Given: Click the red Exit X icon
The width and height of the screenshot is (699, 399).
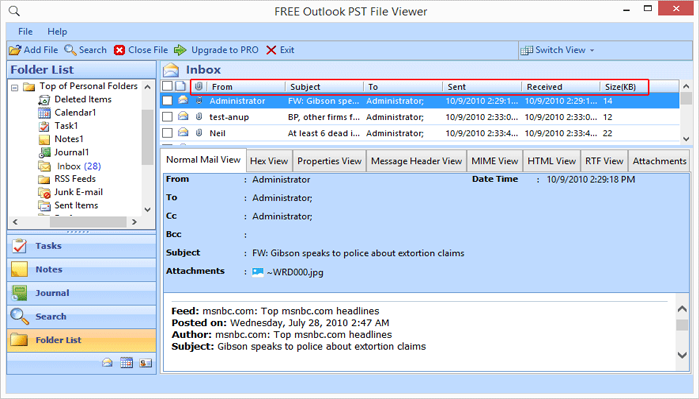Looking at the screenshot, I should [x=271, y=50].
